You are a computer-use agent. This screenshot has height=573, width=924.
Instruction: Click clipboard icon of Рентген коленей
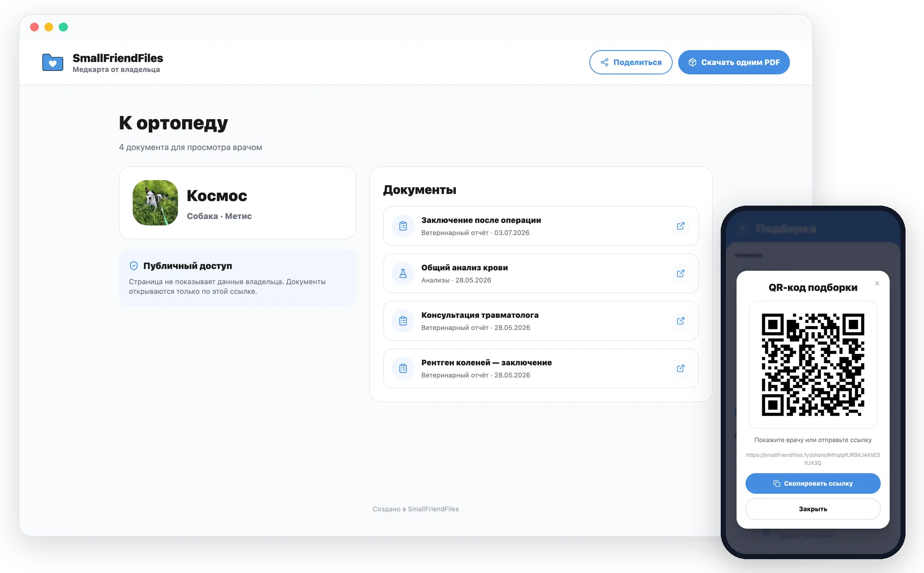(403, 368)
